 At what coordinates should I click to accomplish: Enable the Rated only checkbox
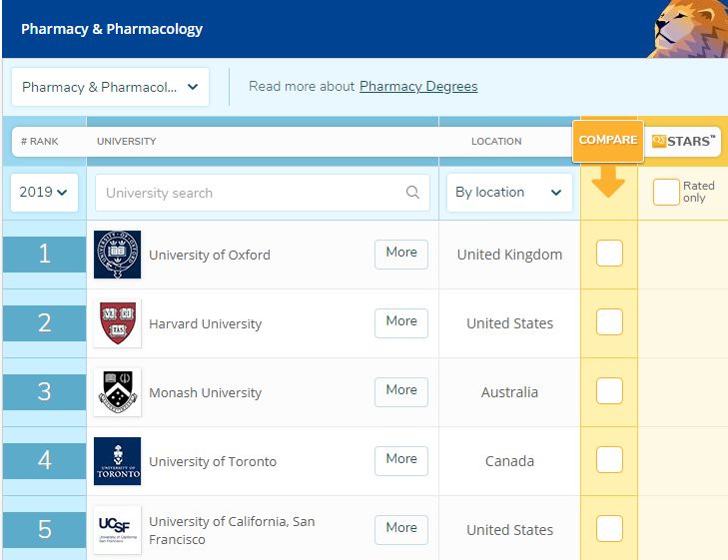pos(666,193)
